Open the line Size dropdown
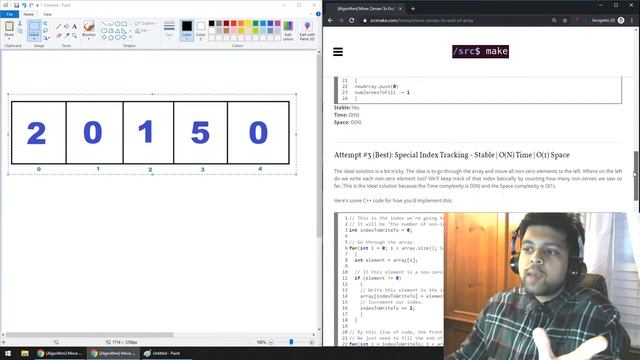 (x=169, y=29)
